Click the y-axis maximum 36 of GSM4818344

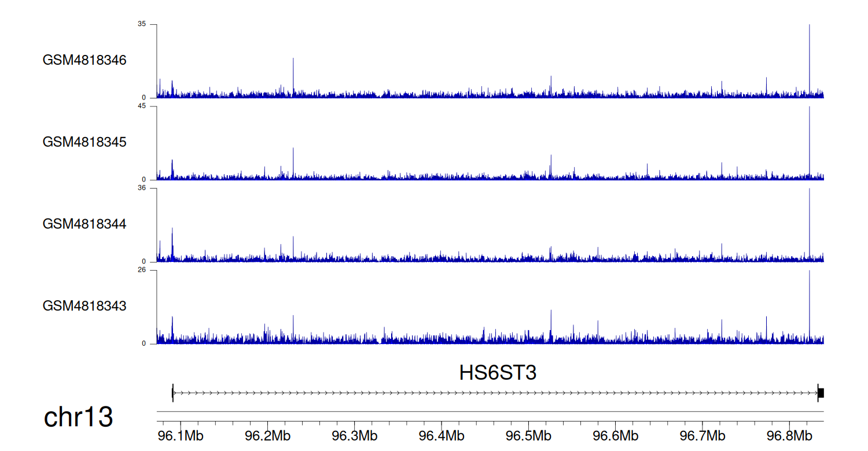[142, 188]
